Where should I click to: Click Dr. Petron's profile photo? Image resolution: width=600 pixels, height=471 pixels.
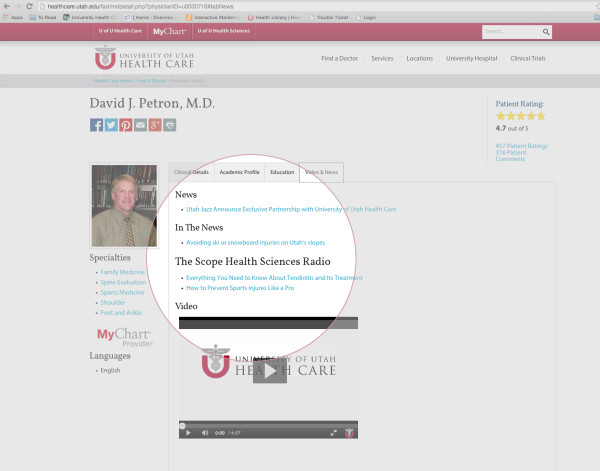point(124,205)
